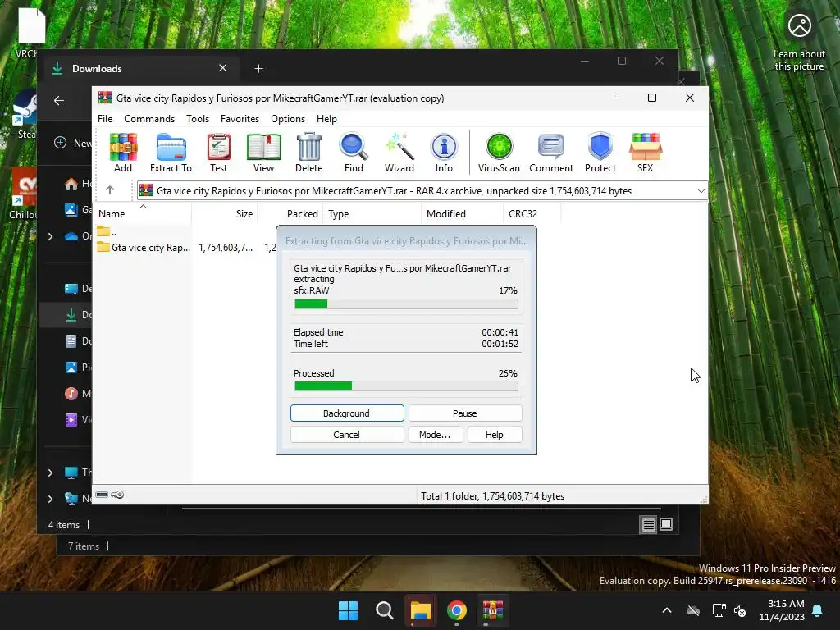Start VirusScan on the archive

[x=499, y=153]
